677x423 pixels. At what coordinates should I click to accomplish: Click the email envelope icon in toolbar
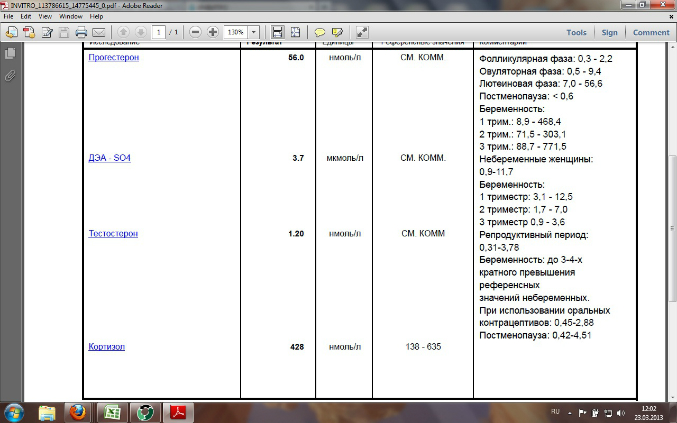(x=99, y=32)
